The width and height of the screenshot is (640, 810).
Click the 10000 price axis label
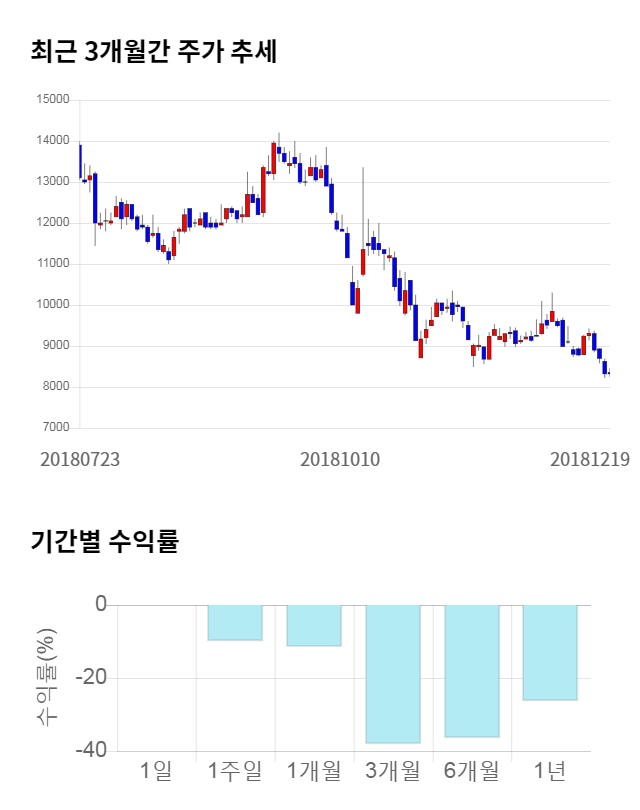[x=52, y=305]
